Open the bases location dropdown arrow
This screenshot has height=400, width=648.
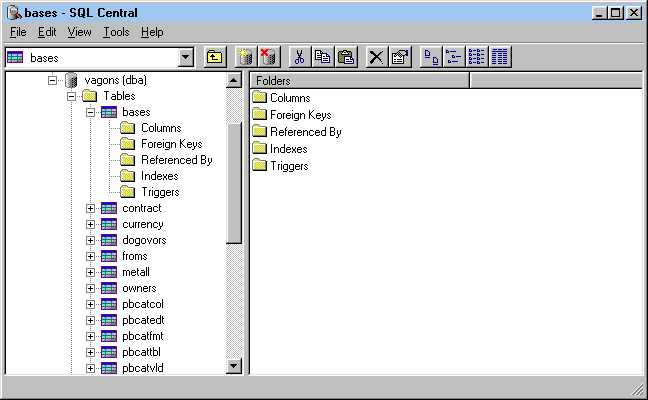click(x=186, y=57)
